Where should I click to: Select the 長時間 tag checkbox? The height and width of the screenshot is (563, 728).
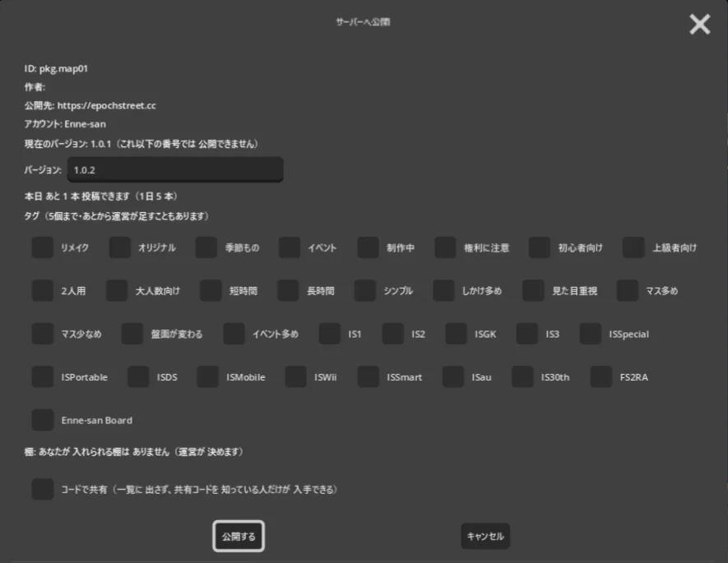tap(288, 291)
